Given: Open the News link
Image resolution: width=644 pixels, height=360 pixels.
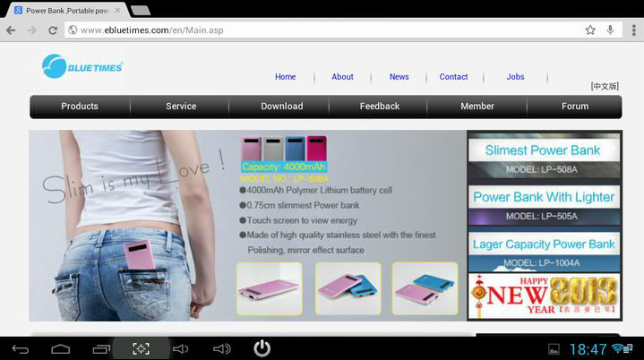Looking at the screenshot, I should [x=399, y=77].
